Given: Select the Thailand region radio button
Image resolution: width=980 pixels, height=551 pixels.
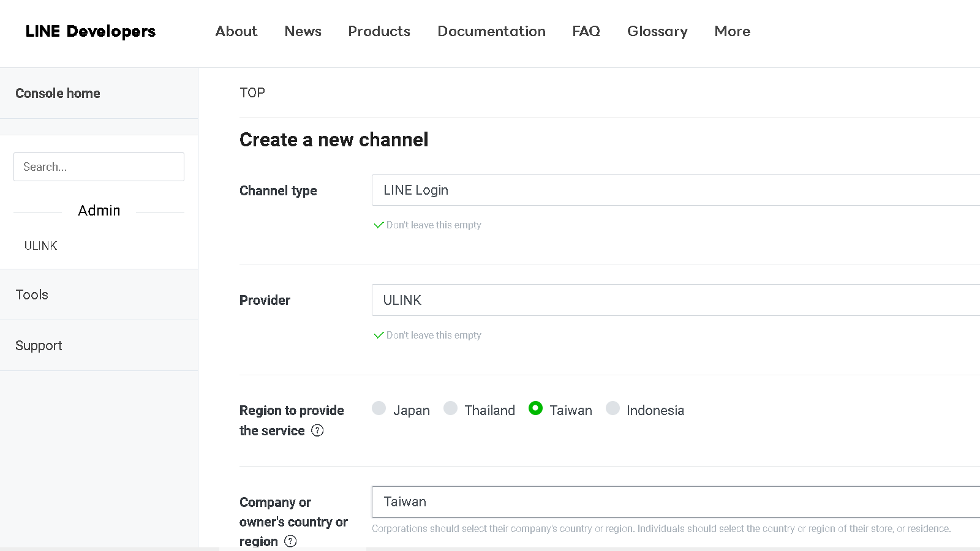Looking at the screenshot, I should point(451,408).
